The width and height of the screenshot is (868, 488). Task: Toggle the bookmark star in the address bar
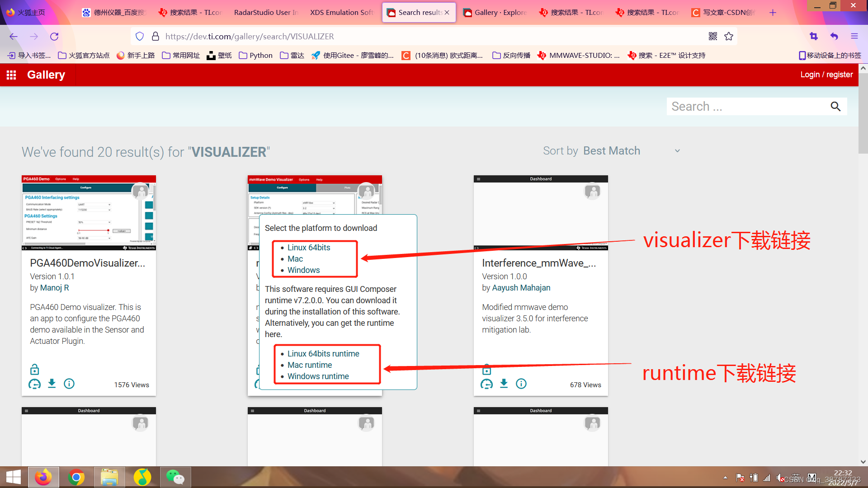pyautogui.click(x=729, y=36)
